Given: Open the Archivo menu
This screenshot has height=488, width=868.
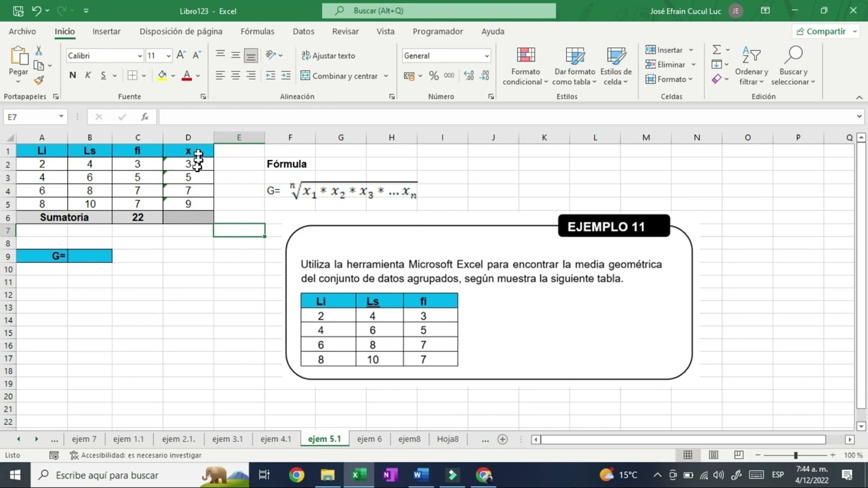Looking at the screenshot, I should click(x=22, y=31).
